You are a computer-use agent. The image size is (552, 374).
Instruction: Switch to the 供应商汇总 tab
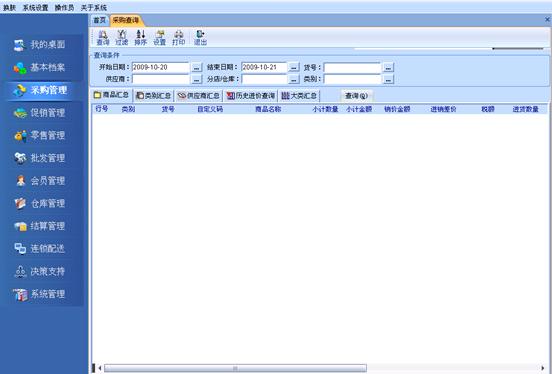(x=199, y=95)
